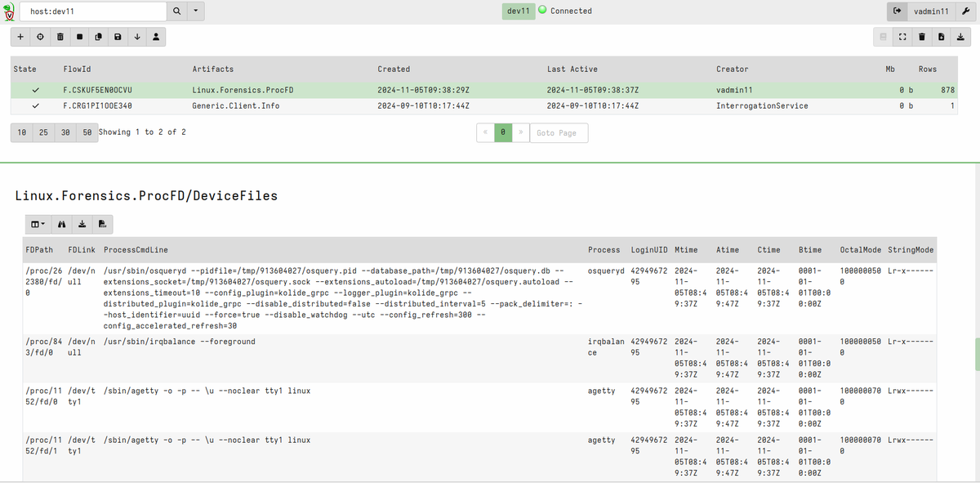Set page size to 25 rows
980x483 pixels.
click(42, 132)
